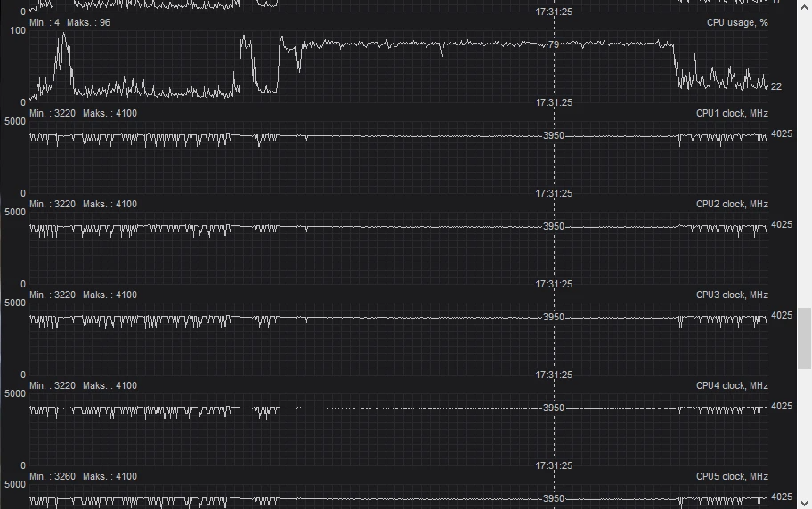Select the 'CPU3 clock, MHz' graph label

[732, 295]
